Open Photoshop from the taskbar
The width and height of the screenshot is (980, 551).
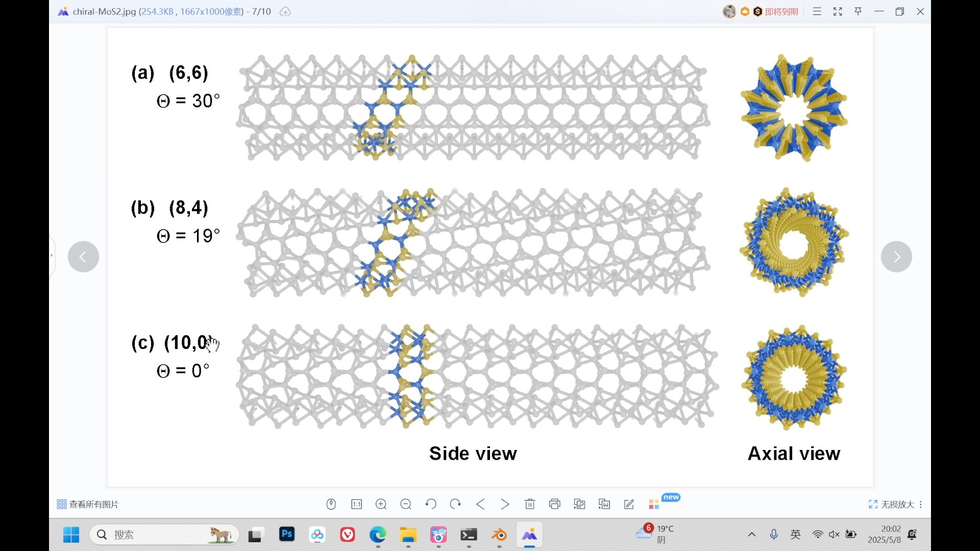[287, 534]
